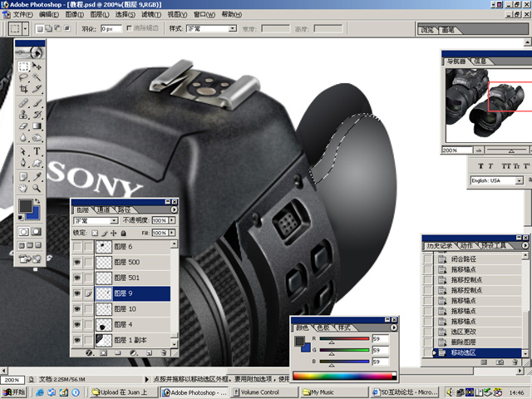Image resolution: width=532 pixels, height=399 pixels.
Task: Select the Custom Shape tool
Action: click(37, 163)
